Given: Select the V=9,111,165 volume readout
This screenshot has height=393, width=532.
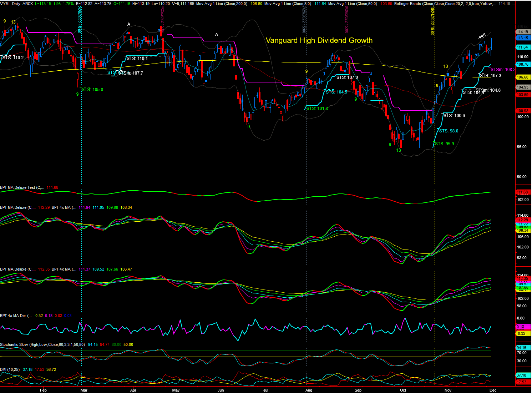Looking at the screenshot, I should 183,4.
